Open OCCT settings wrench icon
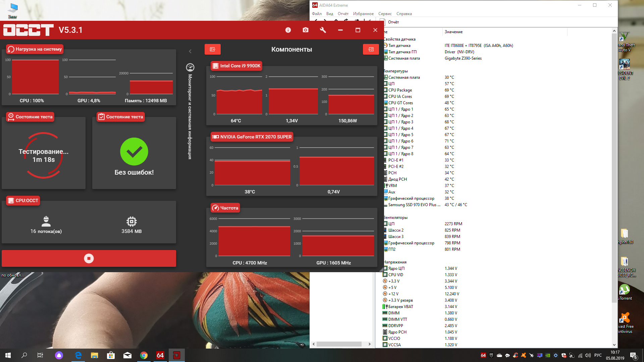 [x=323, y=30]
